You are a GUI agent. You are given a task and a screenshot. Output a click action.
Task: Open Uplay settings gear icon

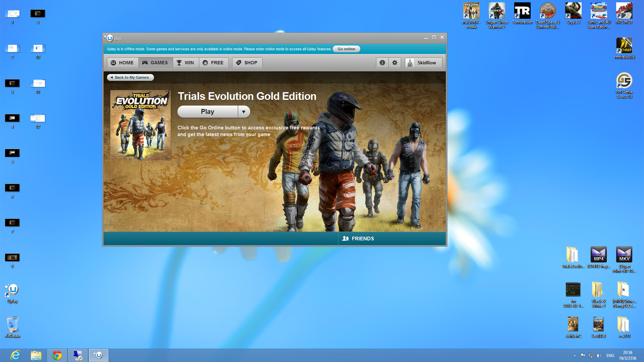[x=395, y=63]
